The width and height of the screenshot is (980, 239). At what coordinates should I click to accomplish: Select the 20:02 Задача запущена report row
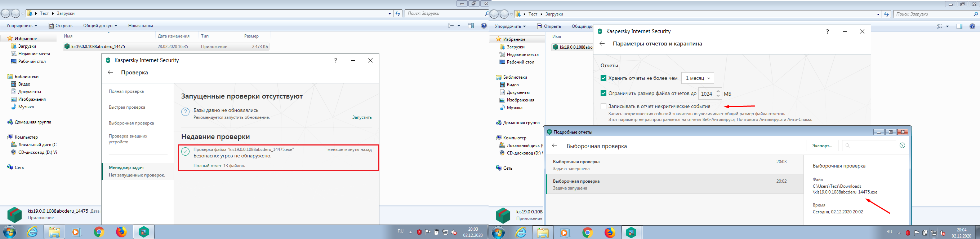click(x=674, y=184)
